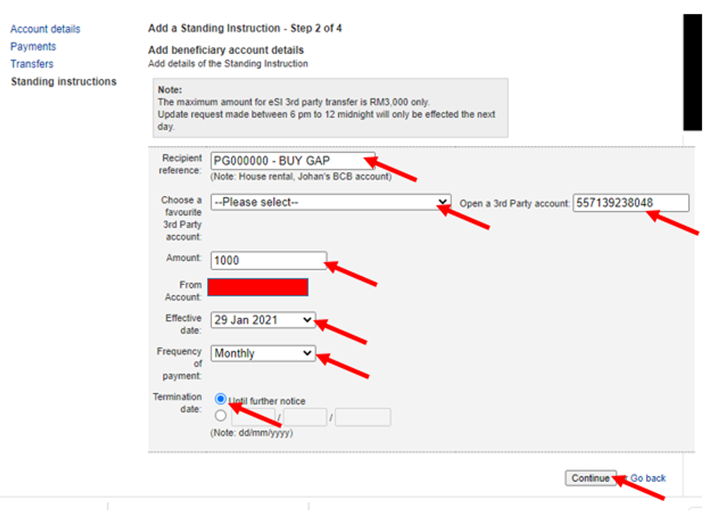Click the note about RM3,000 maximum amount
The height and width of the screenshot is (521, 713).
point(293,102)
